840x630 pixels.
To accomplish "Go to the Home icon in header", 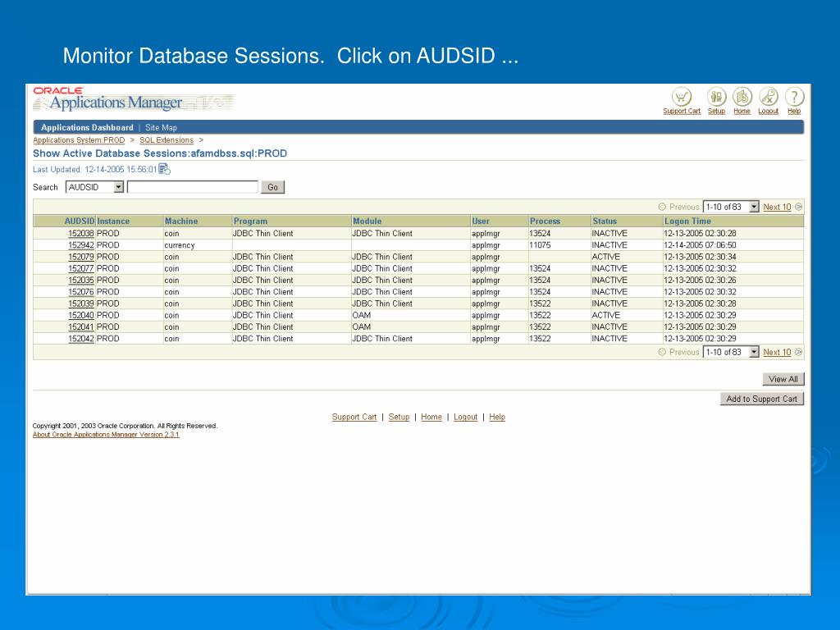I will (742, 98).
